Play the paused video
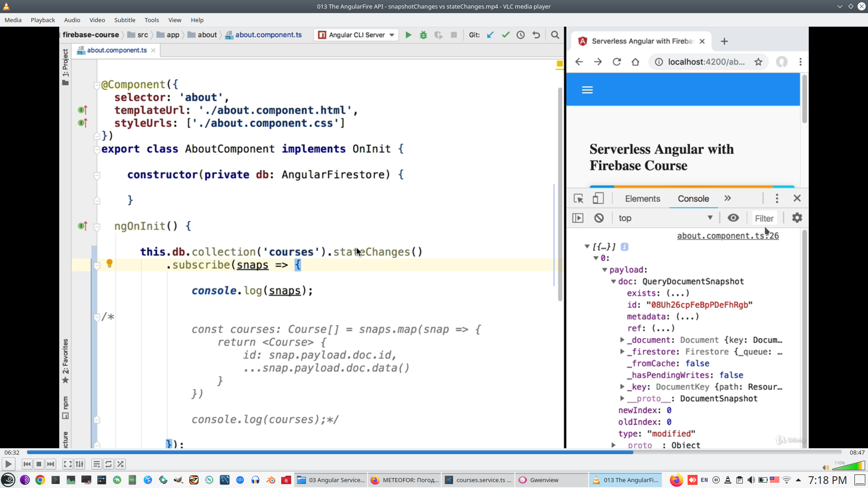 pos(8,464)
